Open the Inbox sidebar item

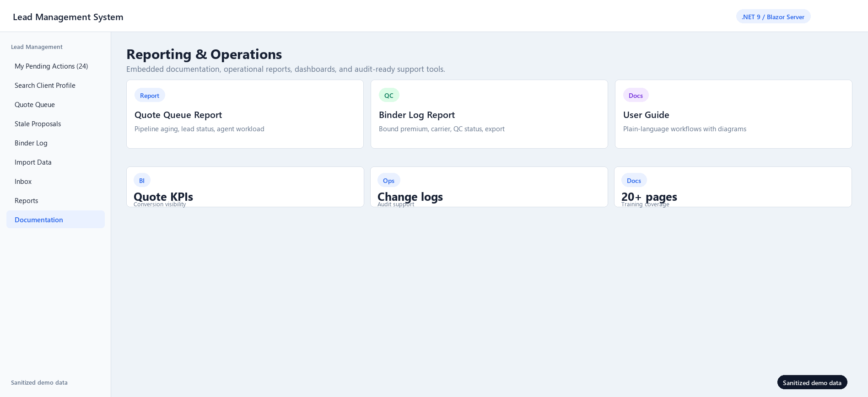click(55, 182)
